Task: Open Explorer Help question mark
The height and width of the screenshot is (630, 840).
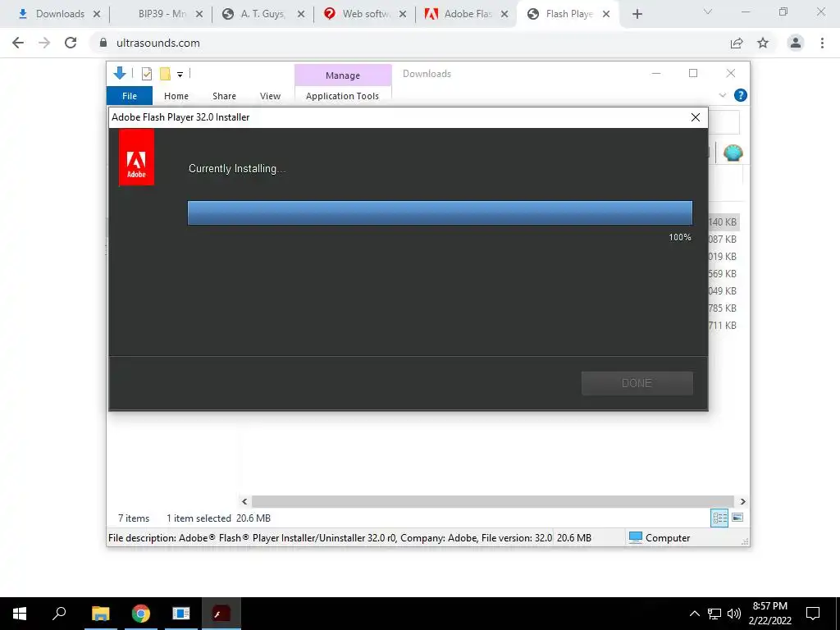Action: tap(741, 95)
